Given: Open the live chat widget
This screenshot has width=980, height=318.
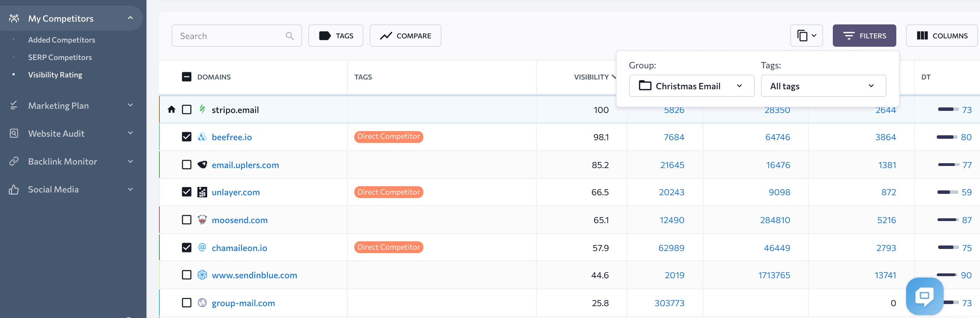Looking at the screenshot, I should click(925, 296).
